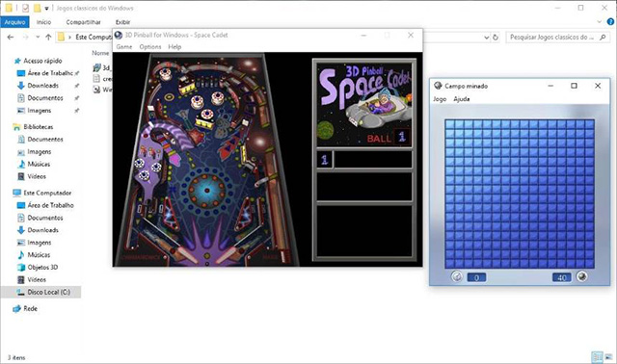
Task: Open the Rede network icon in sidebar
Action: coord(17,308)
